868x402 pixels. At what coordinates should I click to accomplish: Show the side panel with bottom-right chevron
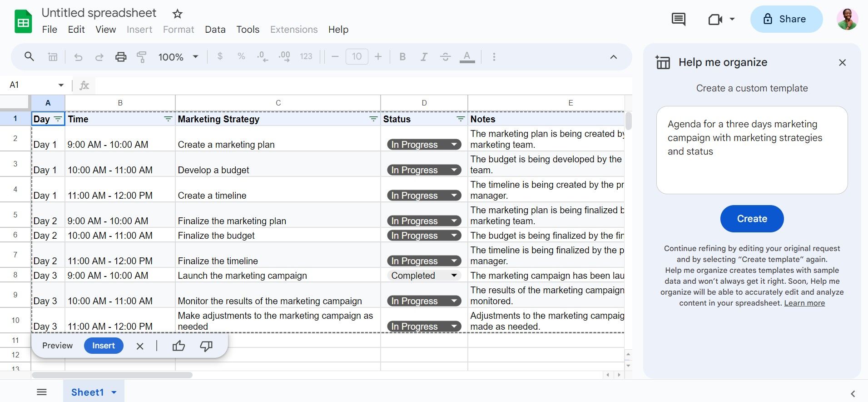point(853,394)
